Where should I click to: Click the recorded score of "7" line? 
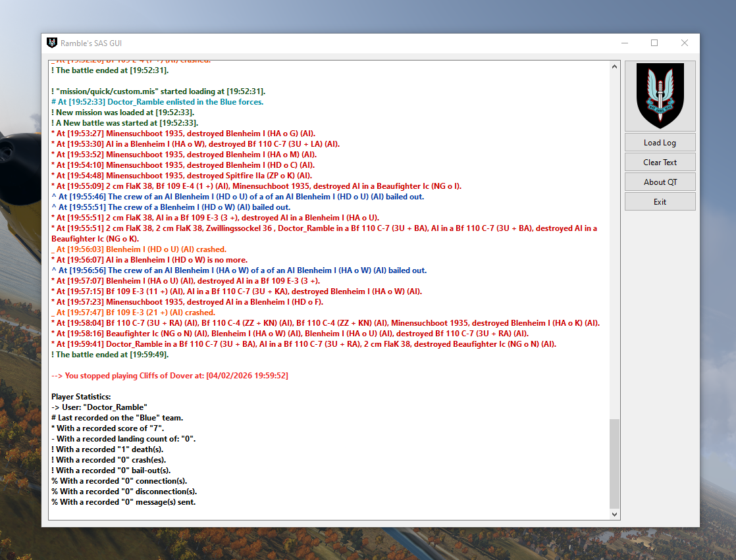(x=109, y=428)
